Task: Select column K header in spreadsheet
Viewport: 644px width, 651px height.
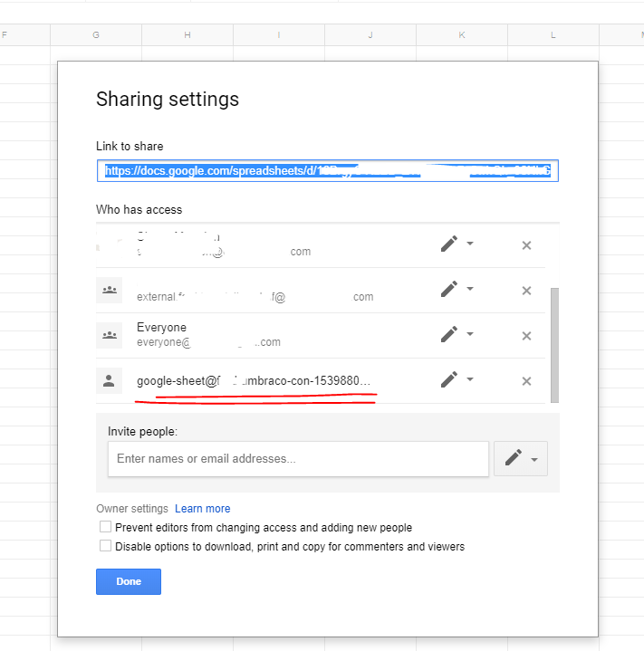Action: click(x=462, y=35)
